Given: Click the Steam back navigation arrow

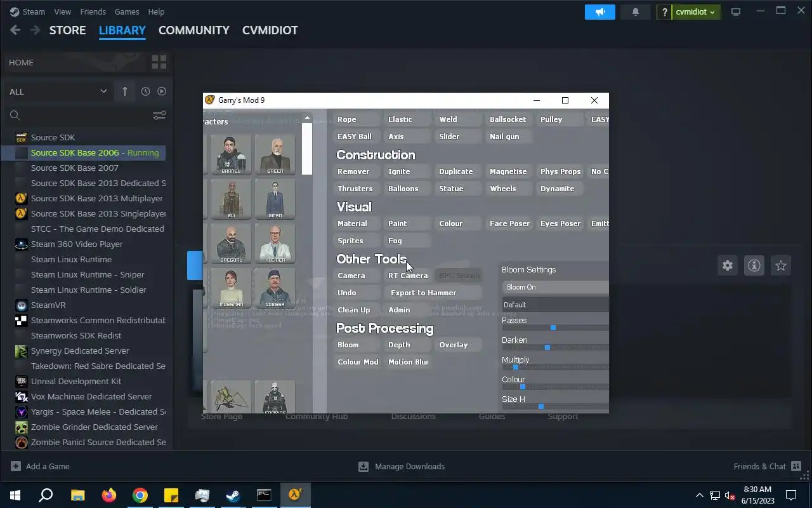Looking at the screenshot, I should coord(15,30).
